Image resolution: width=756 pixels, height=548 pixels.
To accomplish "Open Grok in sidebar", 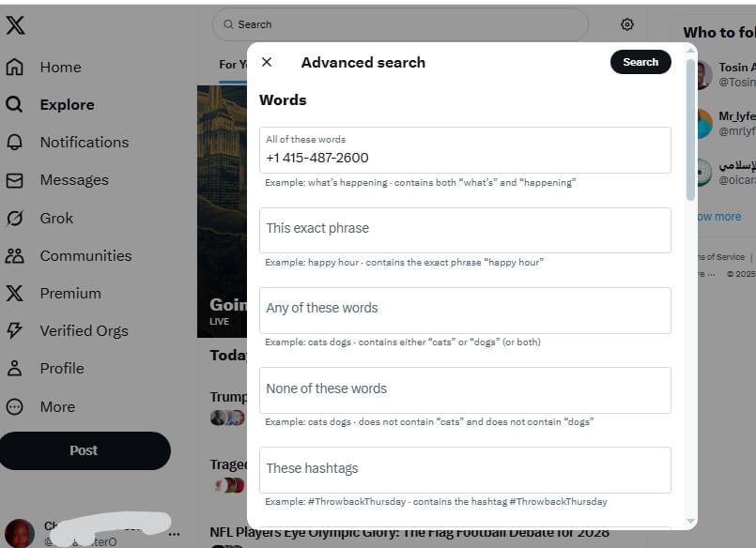I will [40, 218].
